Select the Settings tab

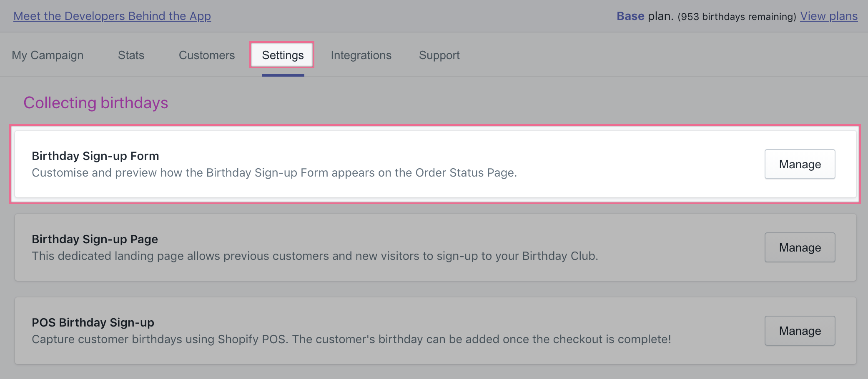point(283,55)
